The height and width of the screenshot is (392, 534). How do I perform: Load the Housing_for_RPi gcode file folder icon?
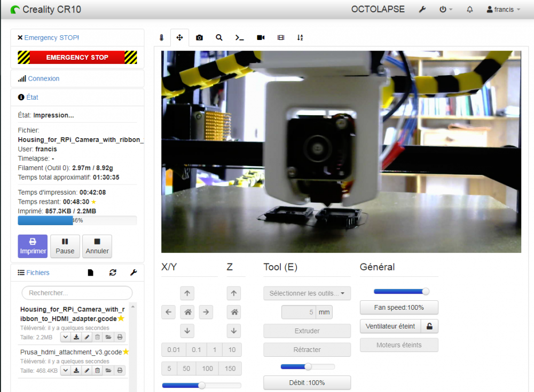click(108, 337)
